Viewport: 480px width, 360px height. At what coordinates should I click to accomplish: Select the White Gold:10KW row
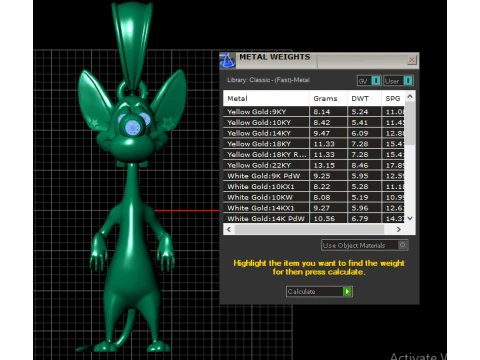(x=314, y=197)
